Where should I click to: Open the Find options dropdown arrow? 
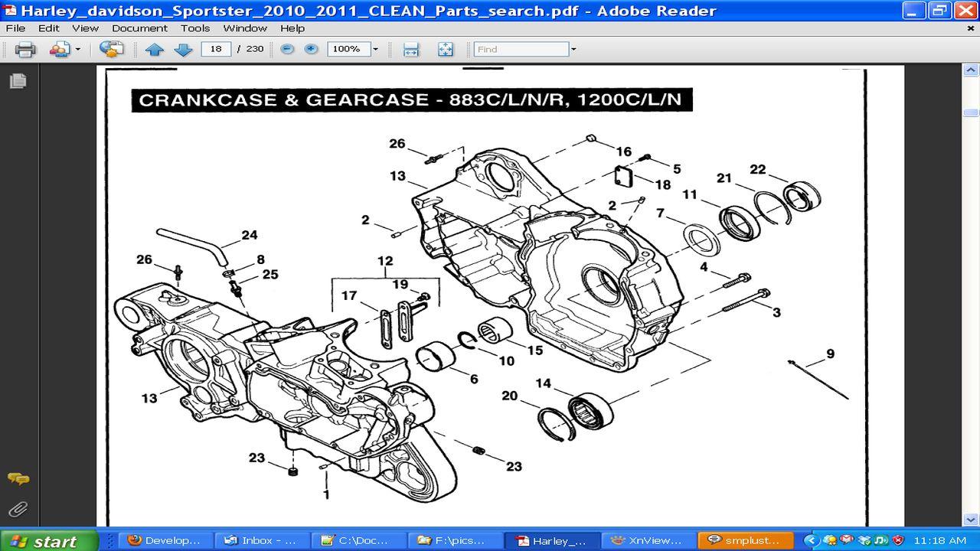tap(573, 50)
